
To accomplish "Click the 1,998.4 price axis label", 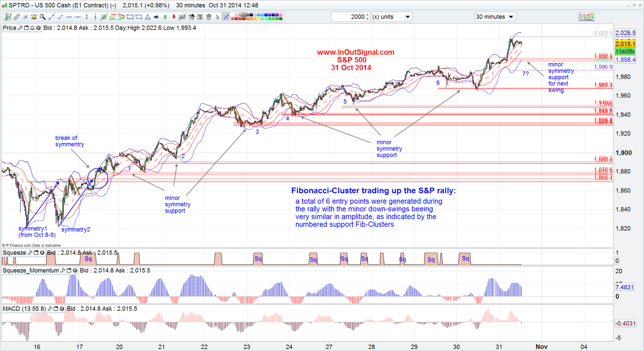I will click(x=625, y=60).
